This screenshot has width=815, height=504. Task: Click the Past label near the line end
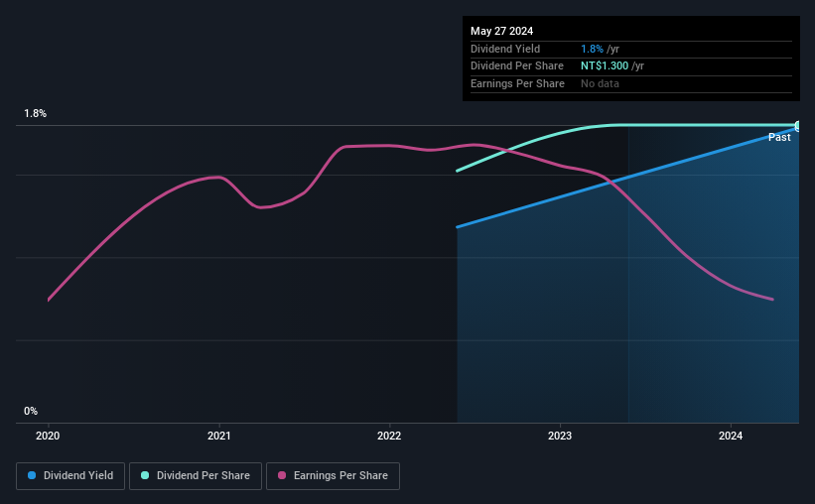(779, 137)
